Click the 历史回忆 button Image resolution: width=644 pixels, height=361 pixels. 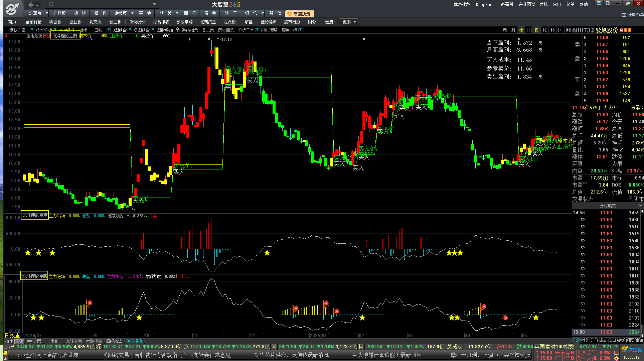[x=226, y=30]
